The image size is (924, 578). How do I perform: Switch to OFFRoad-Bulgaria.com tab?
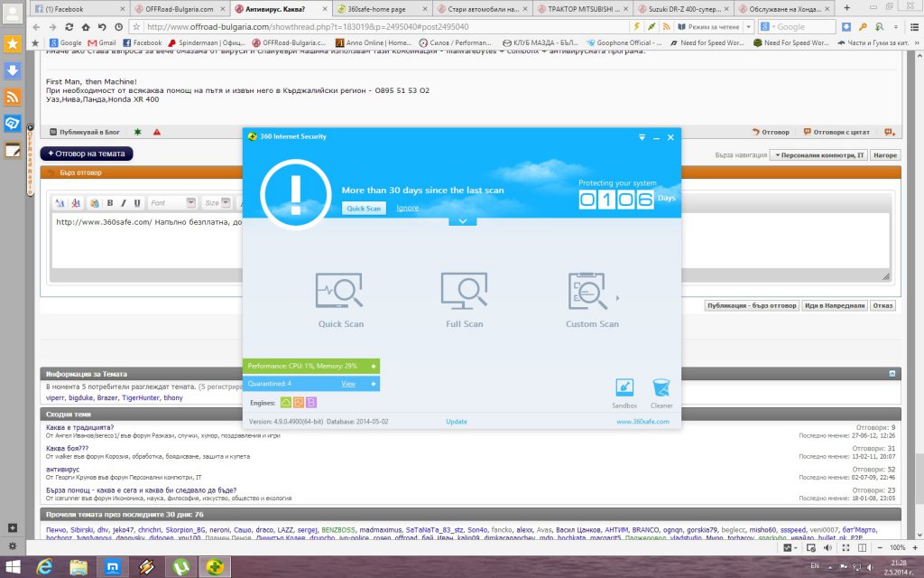(180, 9)
